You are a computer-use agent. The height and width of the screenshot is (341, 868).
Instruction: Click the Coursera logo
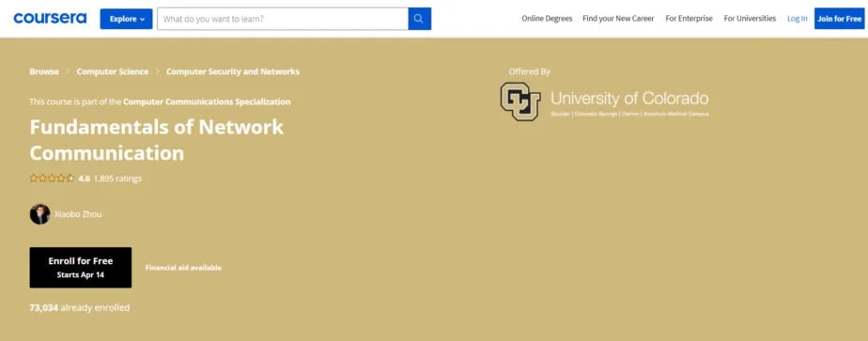tap(50, 18)
